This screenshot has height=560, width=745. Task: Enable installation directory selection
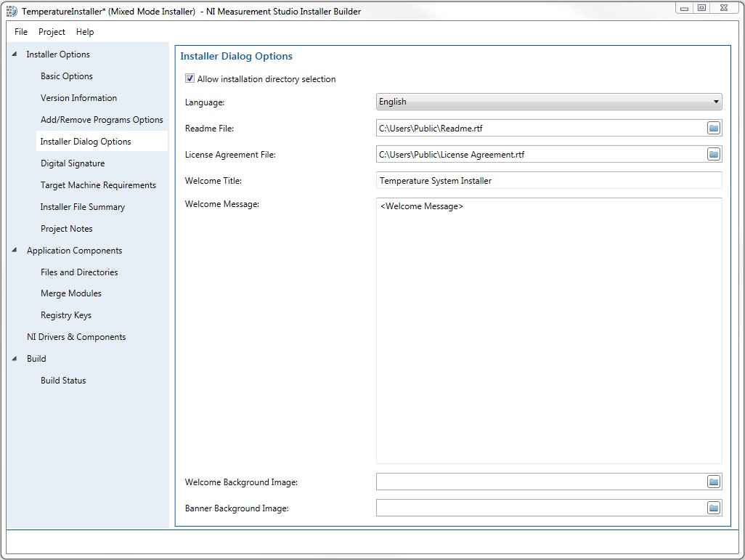click(x=190, y=78)
